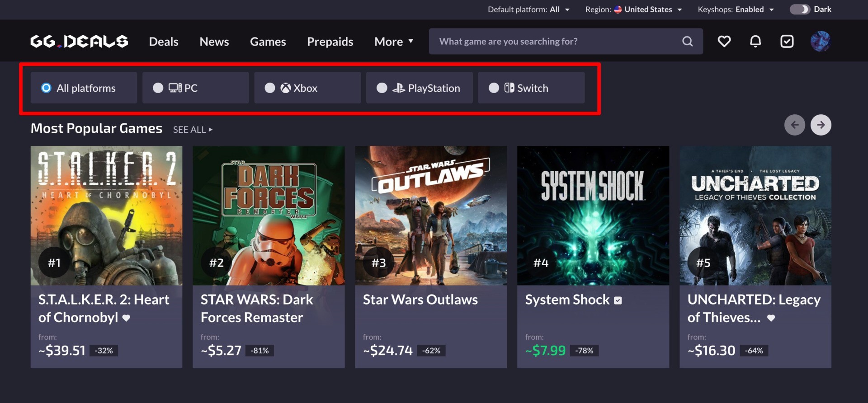Go to previous popular games with left arrow

795,125
